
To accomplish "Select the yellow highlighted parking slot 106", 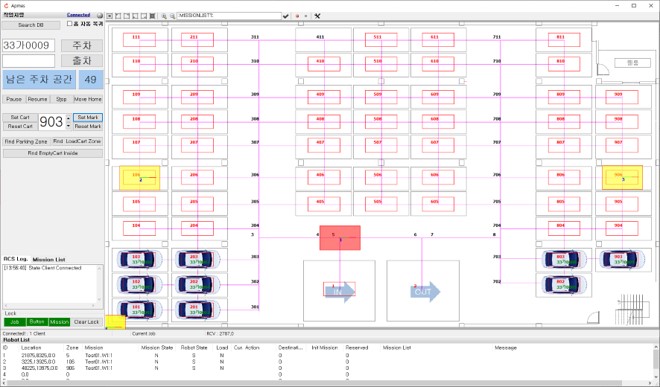I will tap(140, 178).
